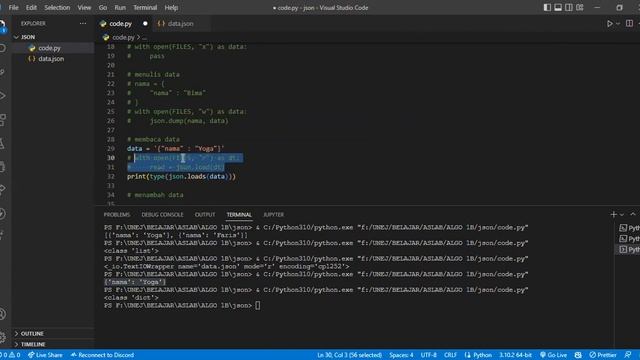Collapse the JSON folder section
The height and width of the screenshot is (360, 640).
pyautogui.click(x=28, y=37)
